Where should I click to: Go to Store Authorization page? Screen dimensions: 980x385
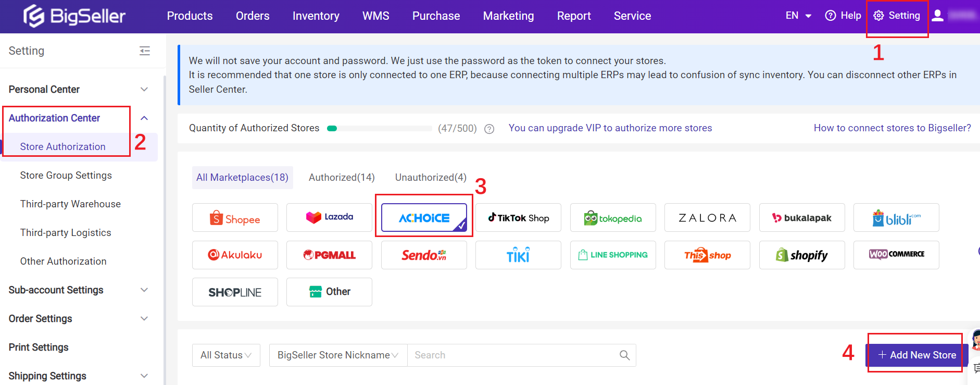coord(62,147)
